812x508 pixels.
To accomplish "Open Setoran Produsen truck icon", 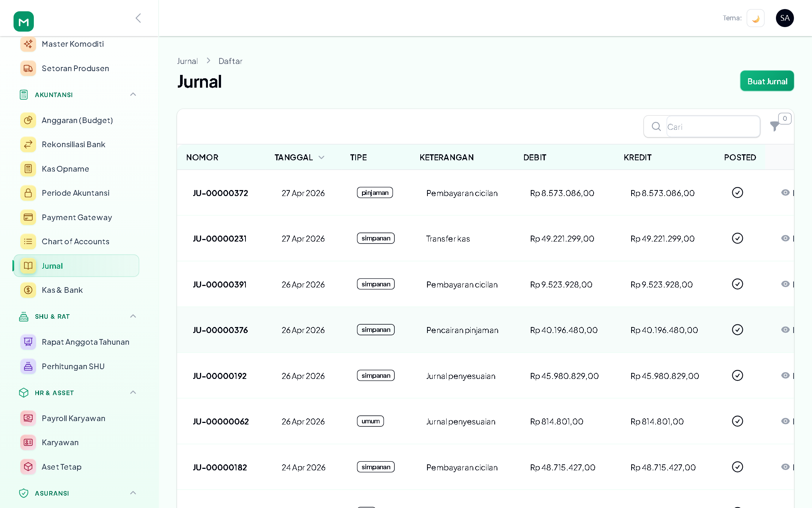I will click(28, 68).
